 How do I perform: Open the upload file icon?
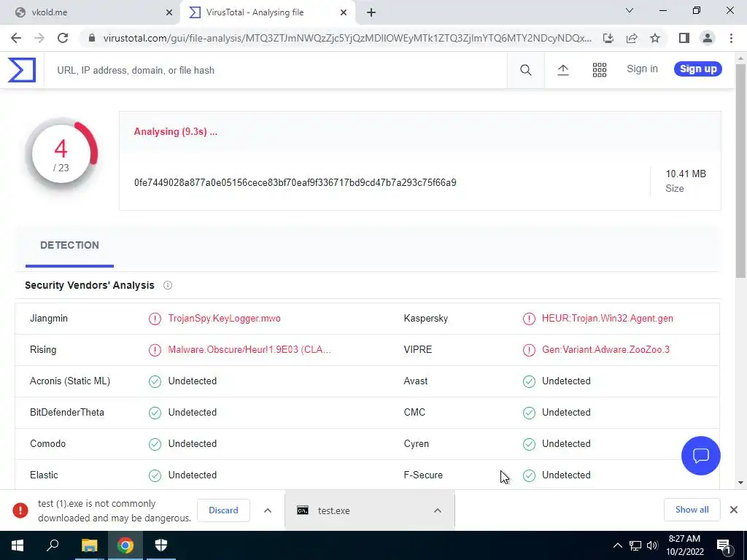pos(562,70)
